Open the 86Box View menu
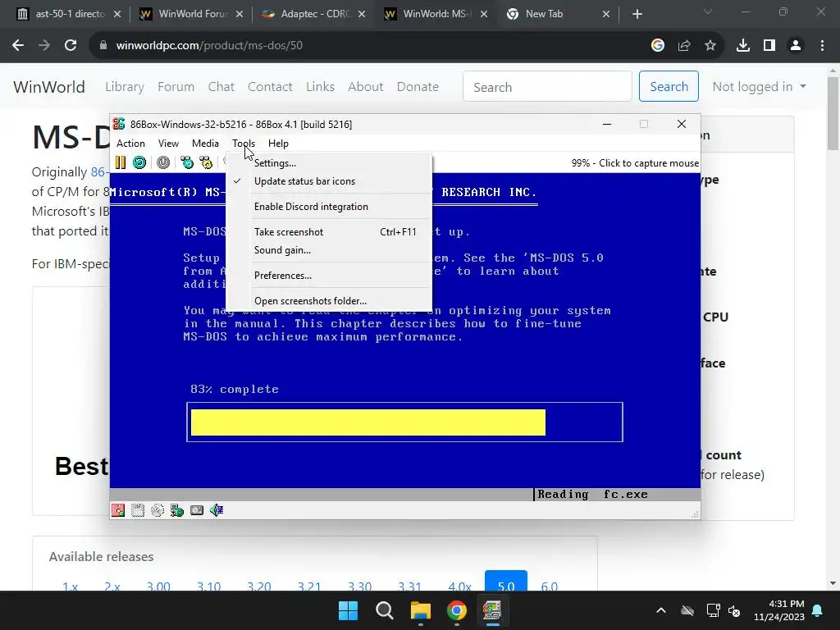 (x=168, y=144)
